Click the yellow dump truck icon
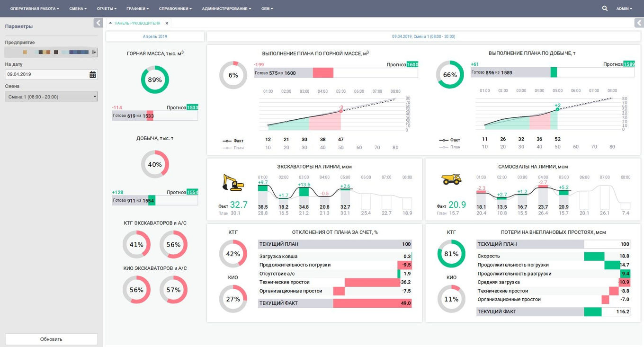 [451, 179]
